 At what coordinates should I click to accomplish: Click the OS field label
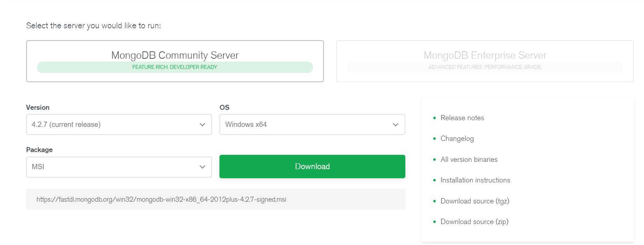(x=224, y=107)
